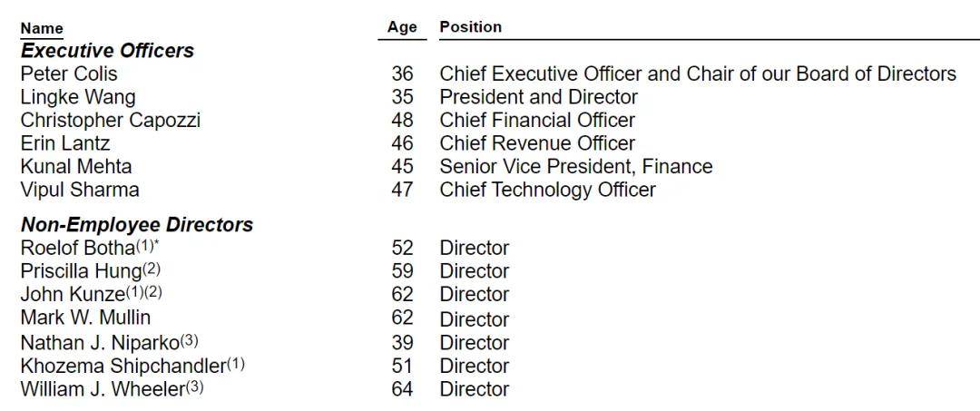
Task: Click the Mark W. Mullin entry
Action: point(85,318)
